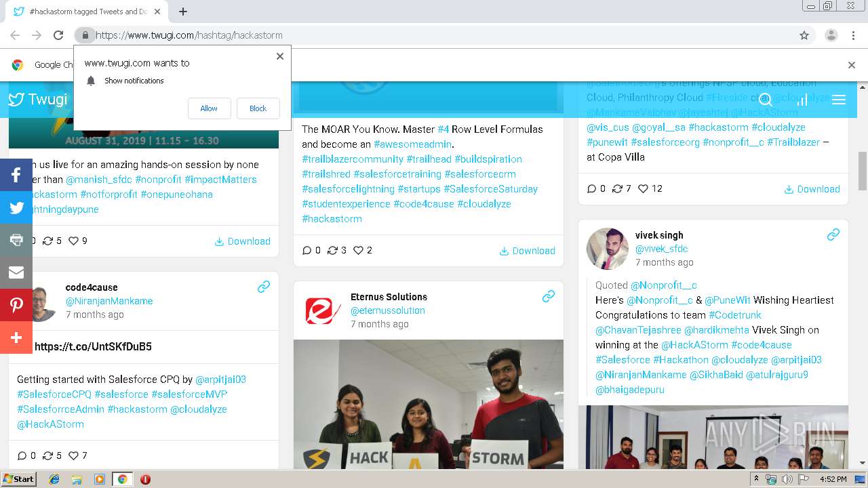This screenshot has height=488, width=868.
Task: Click #SalesforceCPQ hashtag
Action: [x=54, y=394]
